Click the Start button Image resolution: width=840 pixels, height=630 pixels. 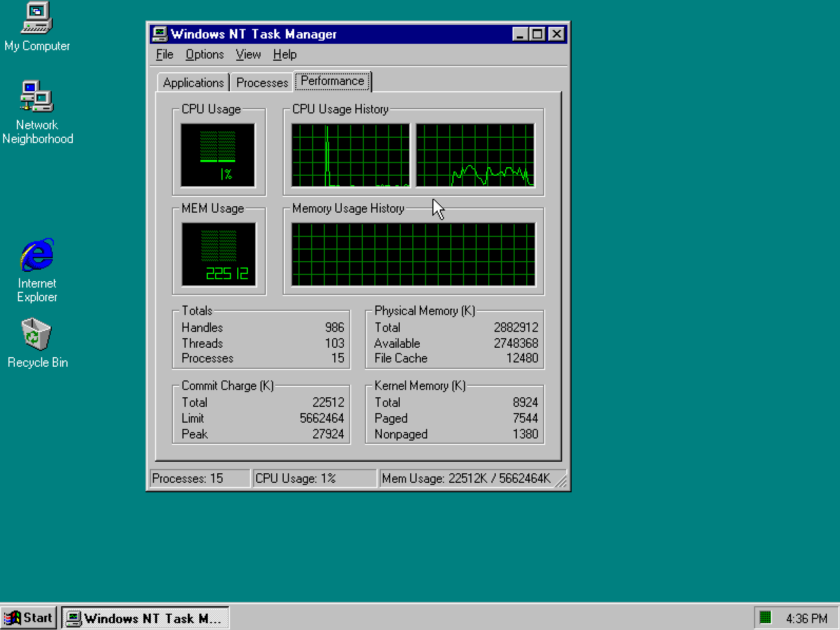tap(29, 618)
